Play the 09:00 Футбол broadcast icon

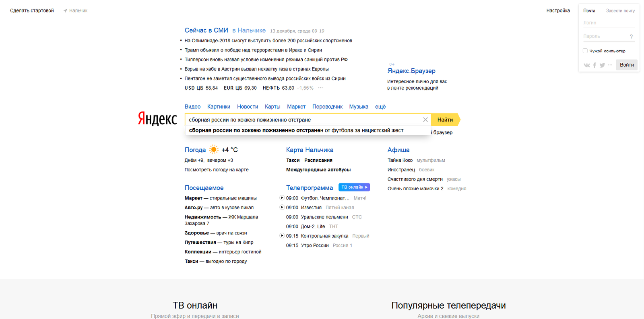click(x=282, y=198)
